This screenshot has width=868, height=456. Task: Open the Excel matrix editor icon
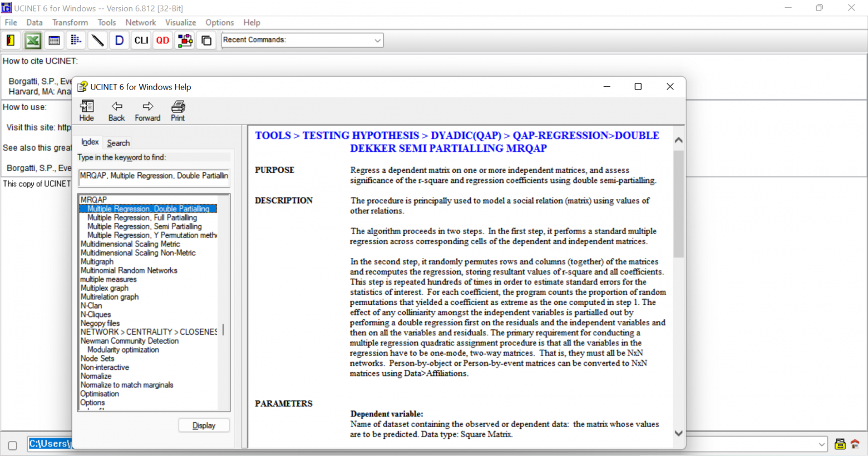click(x=33, y=41)
